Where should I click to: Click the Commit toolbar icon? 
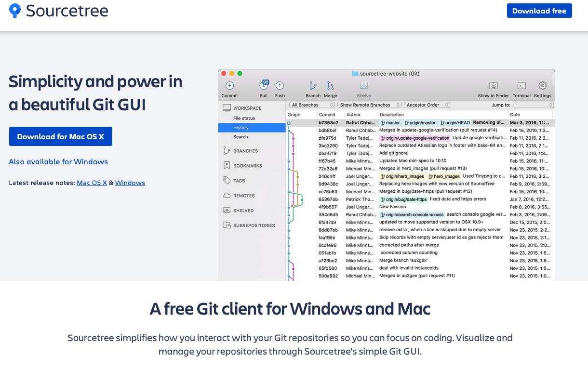[x=229, y=86]
